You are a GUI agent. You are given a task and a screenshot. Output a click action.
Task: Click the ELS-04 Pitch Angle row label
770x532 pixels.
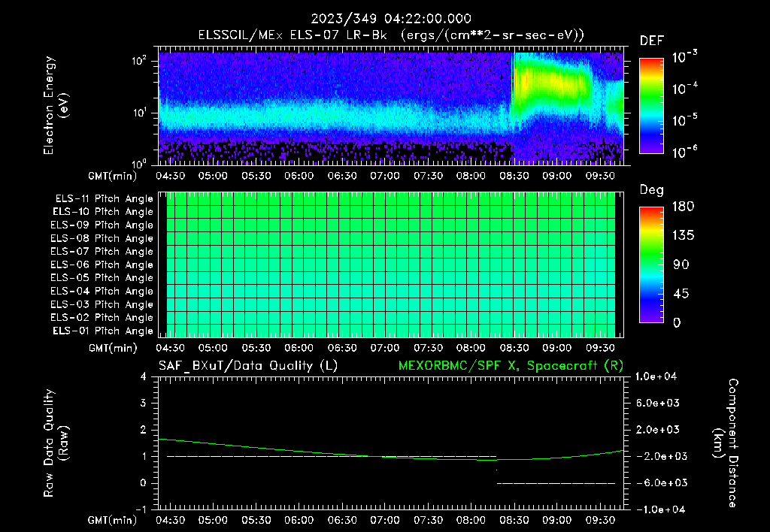pos(102,291)
